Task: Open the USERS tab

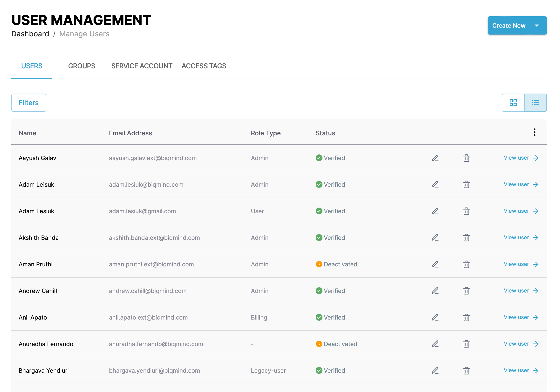Action: pos(32,66)
